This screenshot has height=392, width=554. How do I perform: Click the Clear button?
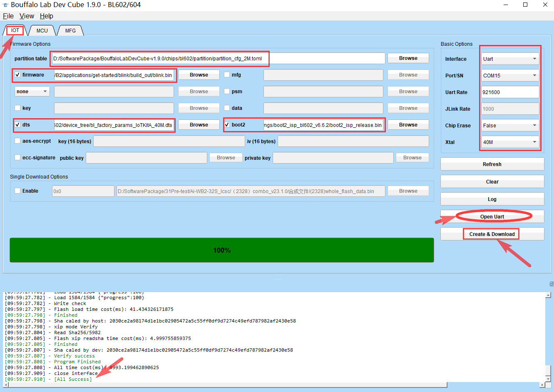point(492,181)
